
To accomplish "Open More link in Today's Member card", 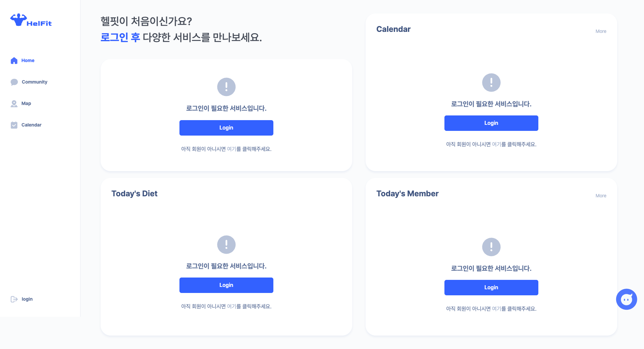I will click(x=601, y=196).
